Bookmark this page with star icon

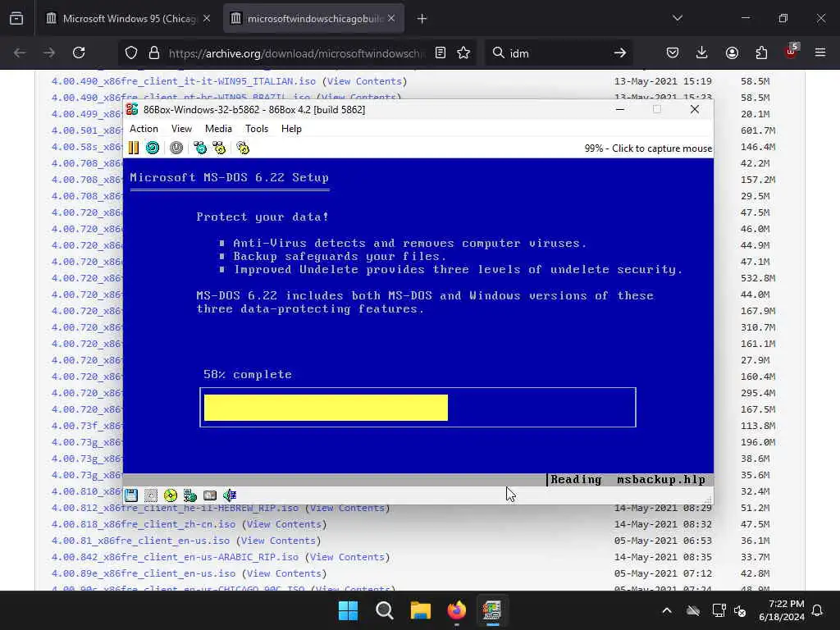pyautogui.click(x=463, y=52)
